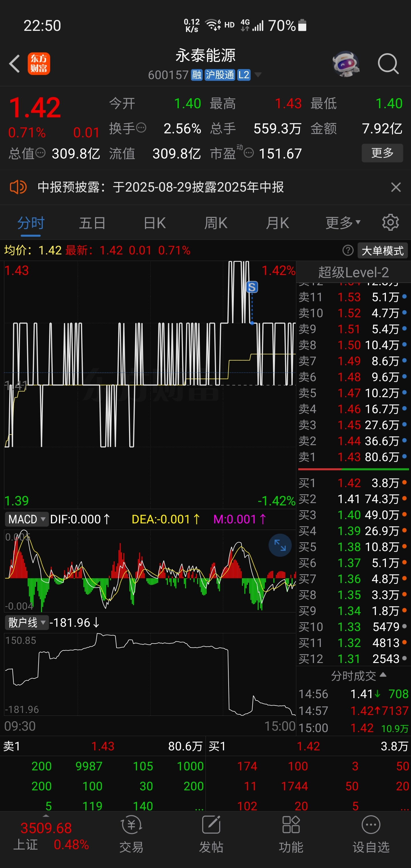Dismiss the 中报预披露 notice
This screenshot has width=411, height=868.
396,187
